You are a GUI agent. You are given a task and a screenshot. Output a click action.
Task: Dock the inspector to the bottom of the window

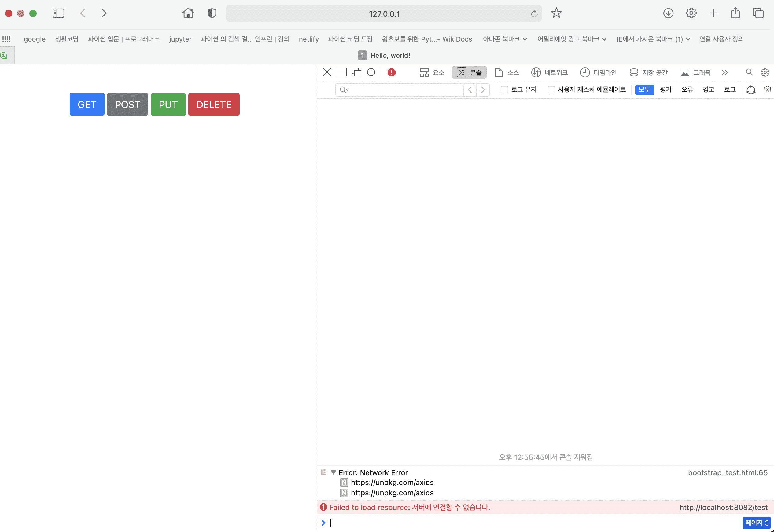pyautogui.click(x=342, y=72)
